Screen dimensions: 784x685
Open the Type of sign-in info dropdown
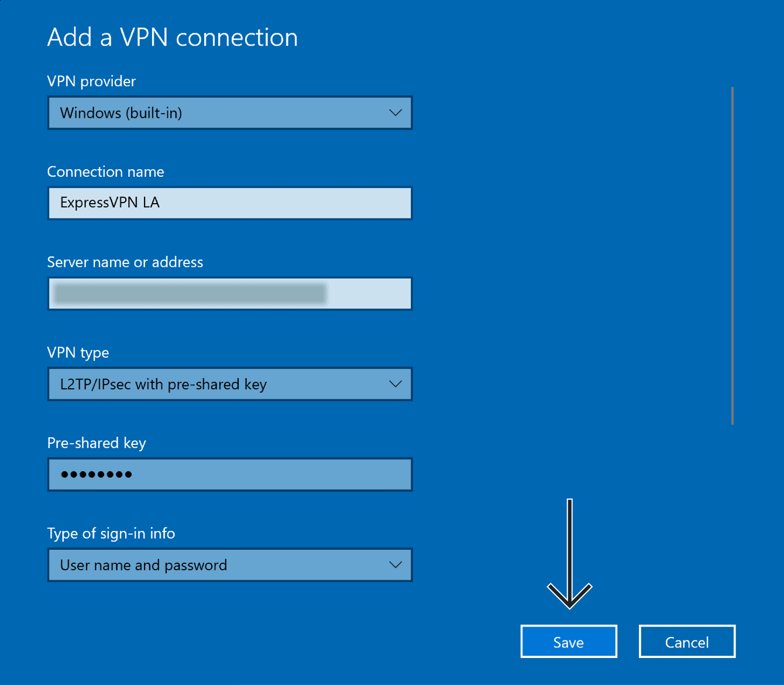230,565
